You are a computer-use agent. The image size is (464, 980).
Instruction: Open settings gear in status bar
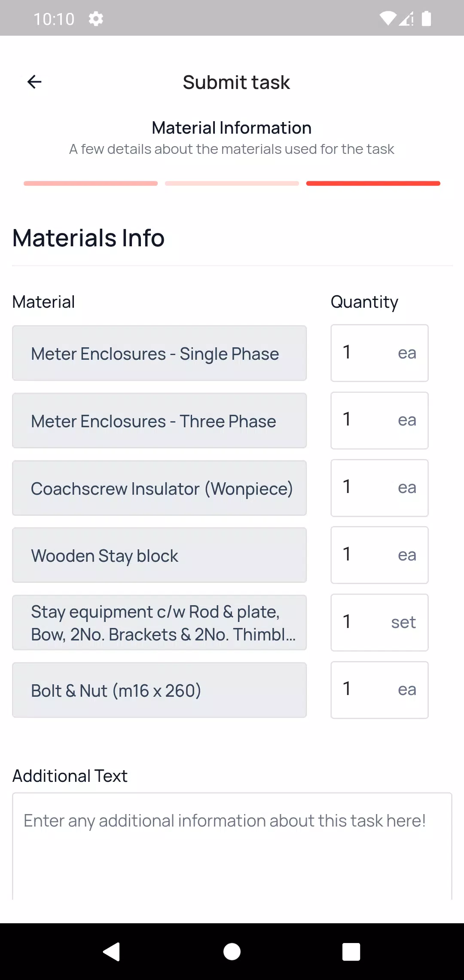coord(96,19)
